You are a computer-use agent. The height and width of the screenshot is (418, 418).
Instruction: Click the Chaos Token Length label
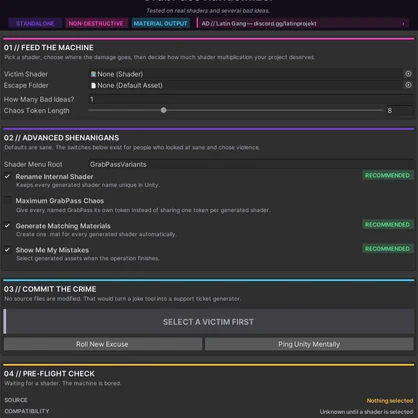pyautogui.click(x=37, y=110)
